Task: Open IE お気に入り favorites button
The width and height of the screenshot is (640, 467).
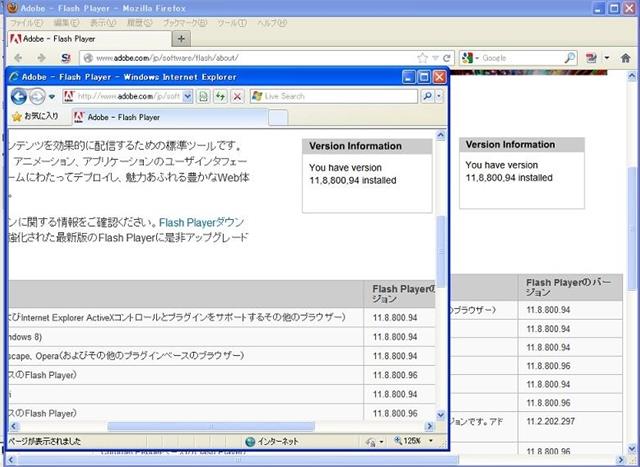Action: pos(35,116)
